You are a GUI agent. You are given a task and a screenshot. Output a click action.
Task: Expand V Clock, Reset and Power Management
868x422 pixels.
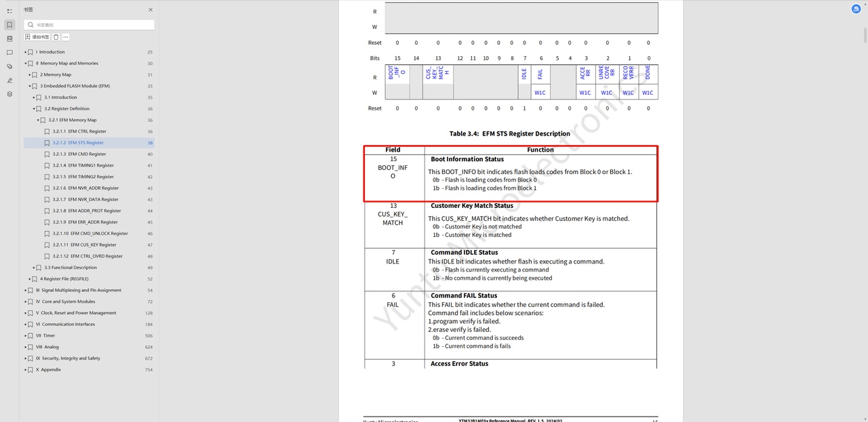[x=26, y=313]
